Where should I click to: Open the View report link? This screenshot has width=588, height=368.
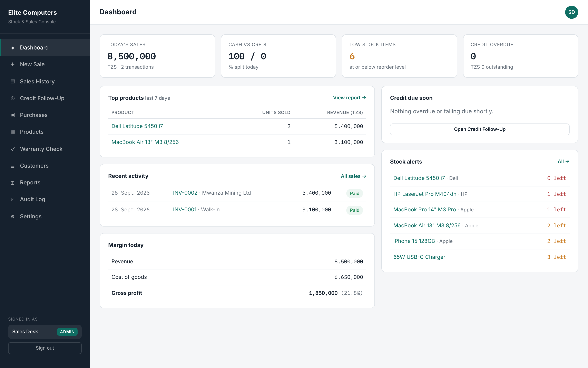click(349, 98)
